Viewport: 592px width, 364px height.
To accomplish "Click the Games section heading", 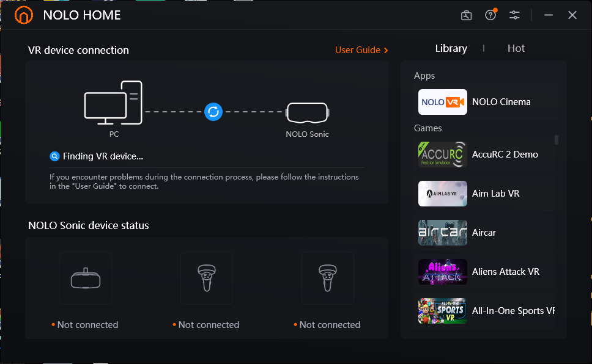I will (427, 128).
